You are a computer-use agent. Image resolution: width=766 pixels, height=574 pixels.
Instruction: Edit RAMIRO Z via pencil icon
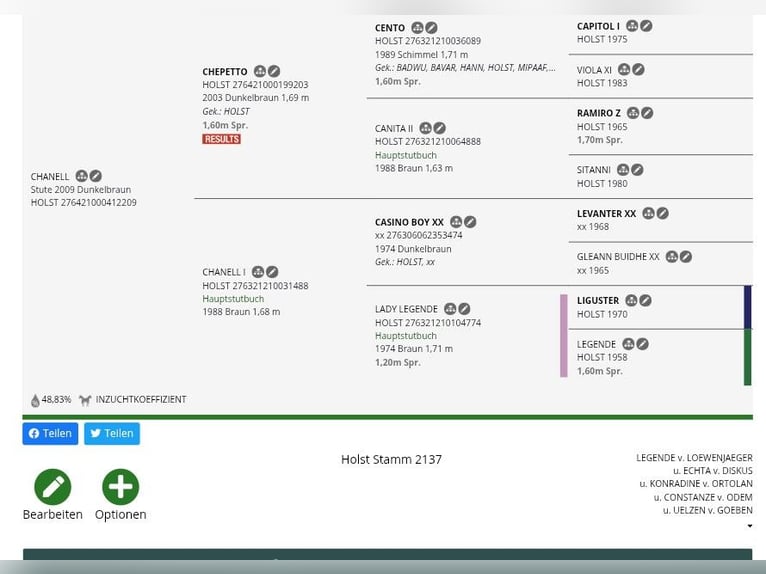point(647,113)
